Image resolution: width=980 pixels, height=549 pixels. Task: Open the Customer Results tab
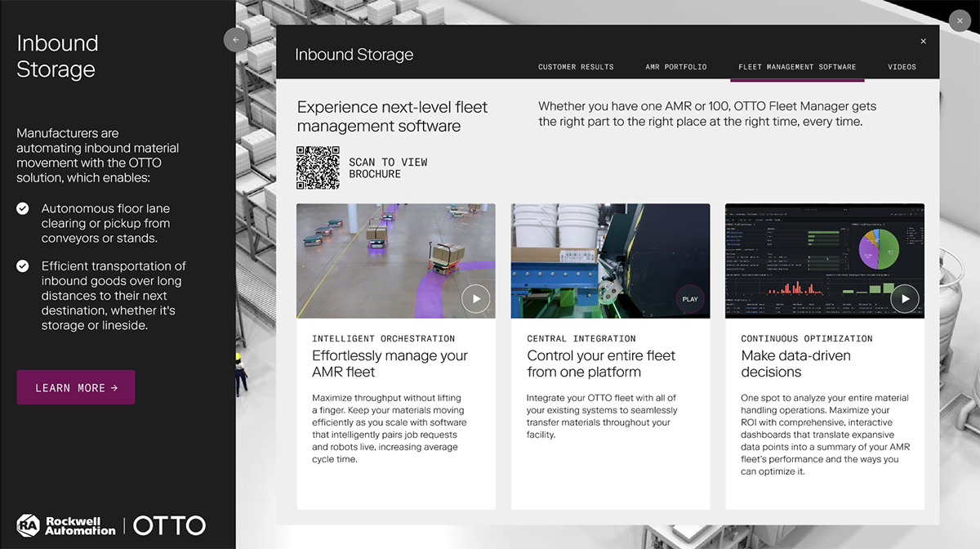(x=576, y=67)
